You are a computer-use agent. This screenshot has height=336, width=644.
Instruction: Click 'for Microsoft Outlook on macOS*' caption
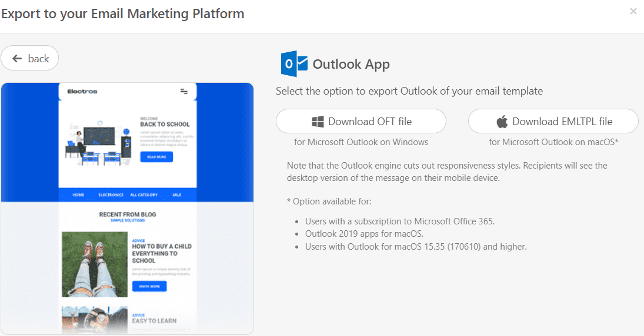553,142
